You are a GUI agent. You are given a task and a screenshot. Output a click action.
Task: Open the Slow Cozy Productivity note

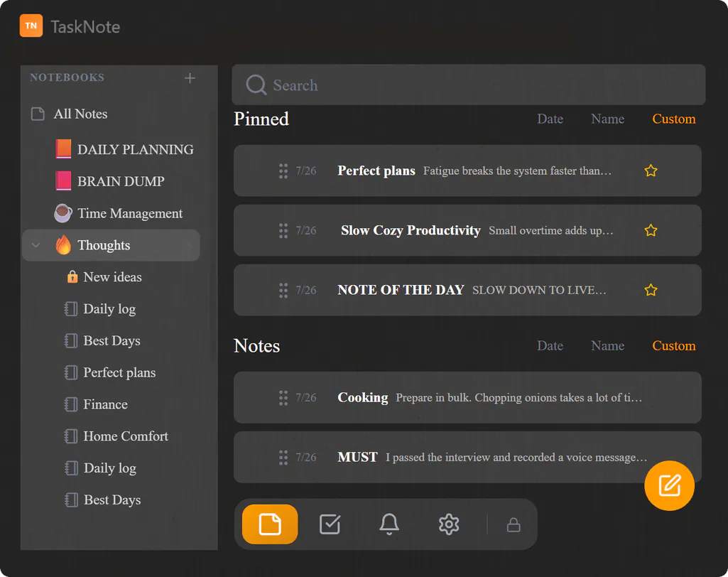[467, 230]
